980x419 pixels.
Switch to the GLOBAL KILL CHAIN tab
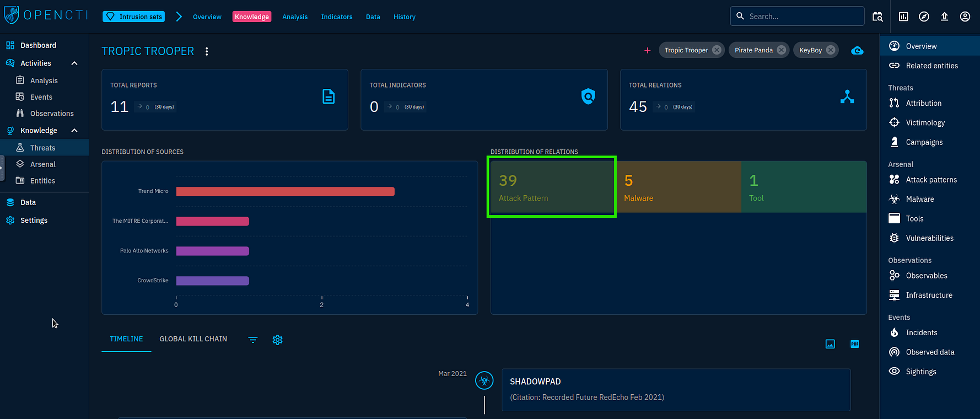pos(193,339)
